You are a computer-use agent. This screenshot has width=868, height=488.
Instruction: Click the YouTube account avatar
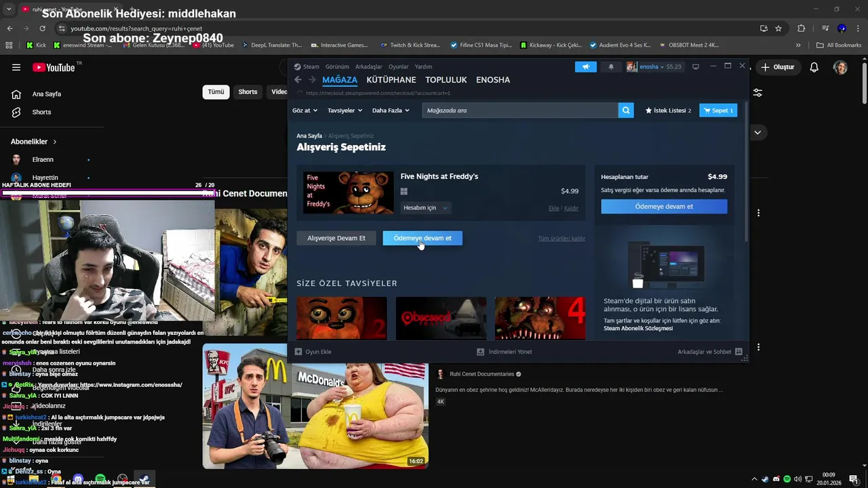click(840, 67)
